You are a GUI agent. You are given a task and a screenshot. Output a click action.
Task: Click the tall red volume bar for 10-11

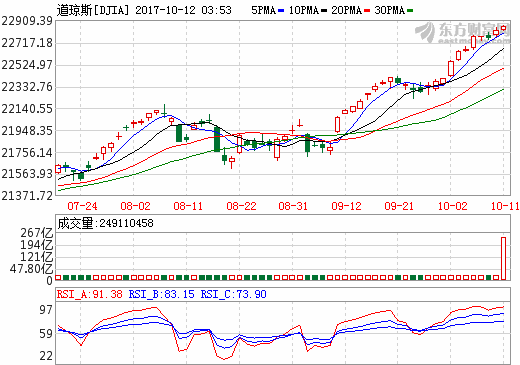503,259
